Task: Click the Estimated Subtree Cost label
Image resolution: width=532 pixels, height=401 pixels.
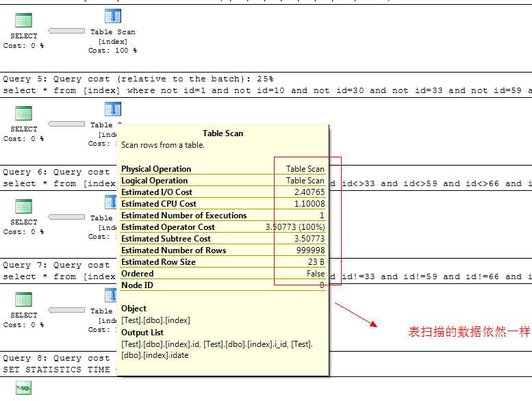Action: tap(166, 239)
